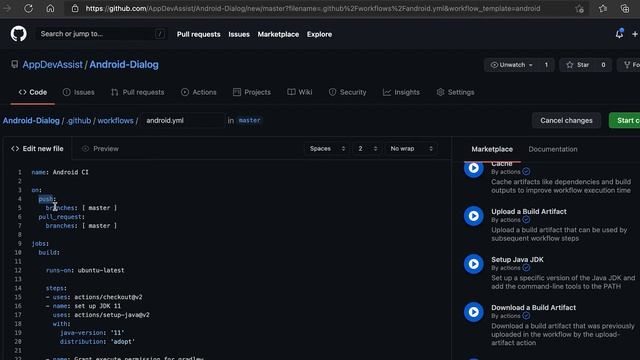Click the 'pull_request:' line in editor

[x=62, y=217]
